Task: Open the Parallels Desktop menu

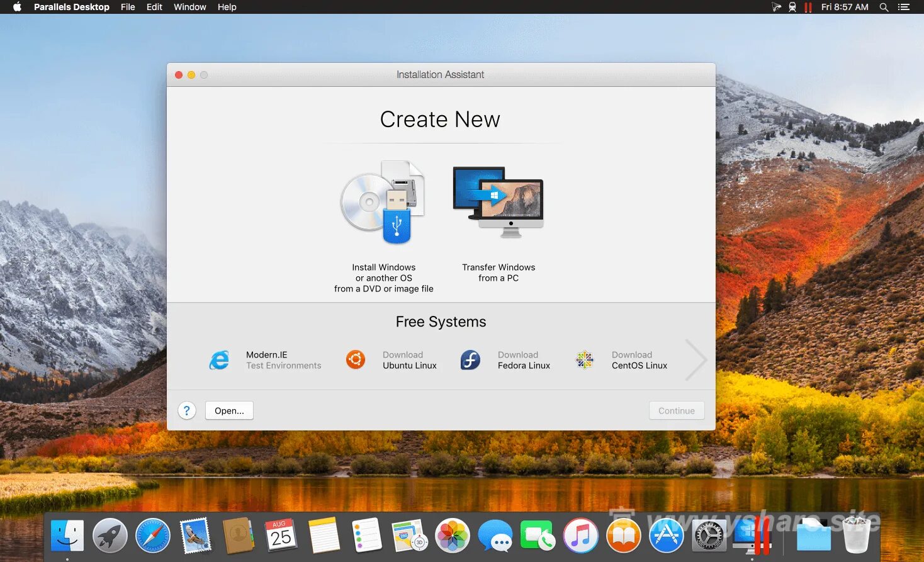Action: point(71,7)
